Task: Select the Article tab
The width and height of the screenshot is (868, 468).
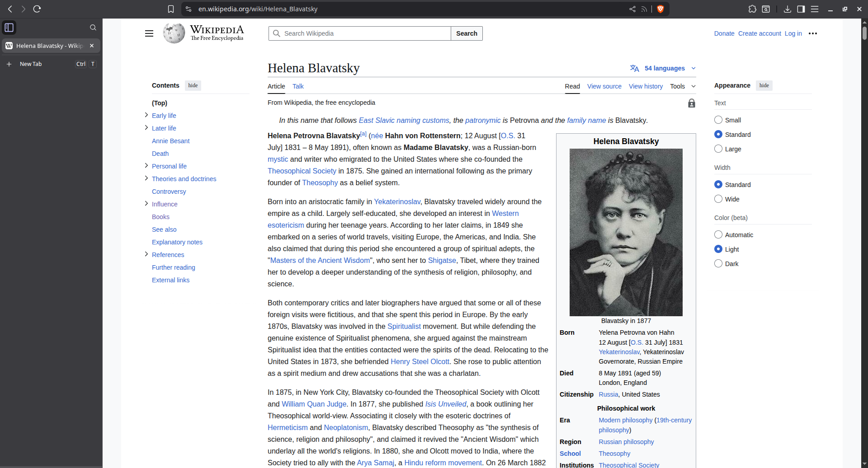Action: 276,86
